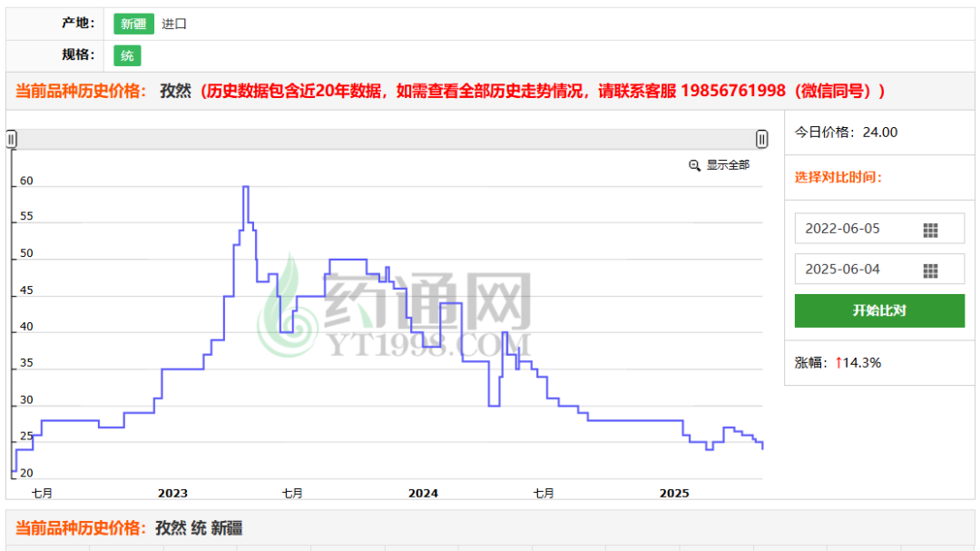Click the left handle of chart range slider
The image size is (980, 551).
(x=12, y=139)
